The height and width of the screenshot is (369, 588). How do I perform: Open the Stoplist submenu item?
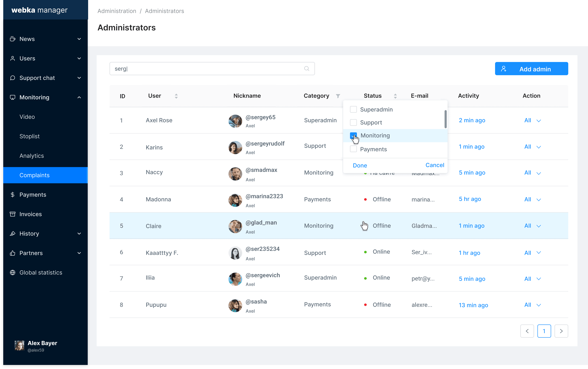click(x=30, y=136)
